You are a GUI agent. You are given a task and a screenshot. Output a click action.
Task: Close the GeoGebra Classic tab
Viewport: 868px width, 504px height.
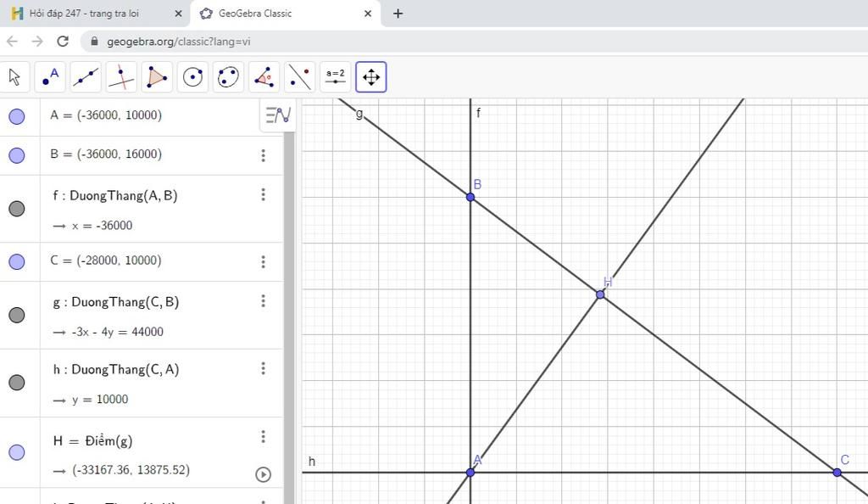pyautogui.click(x=368, y=14)
